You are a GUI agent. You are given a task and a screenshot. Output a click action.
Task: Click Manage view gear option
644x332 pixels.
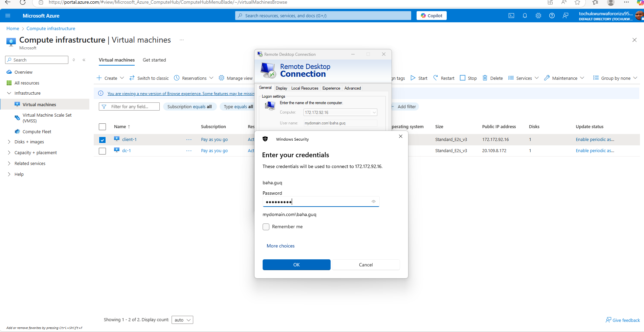tap(236, 78)
